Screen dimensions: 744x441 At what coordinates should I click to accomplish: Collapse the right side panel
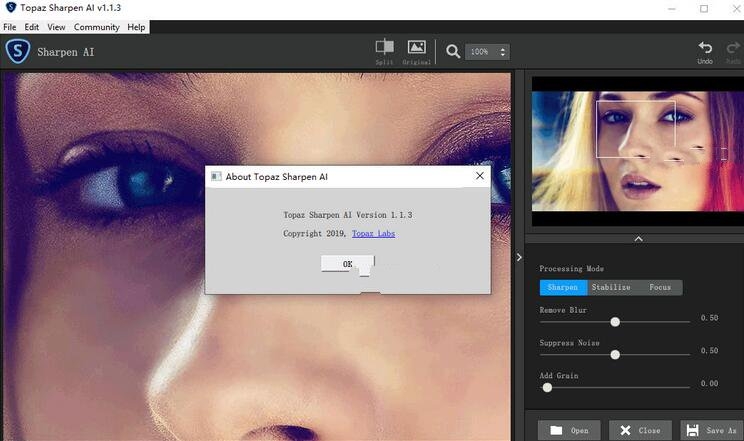pos(518,257)
